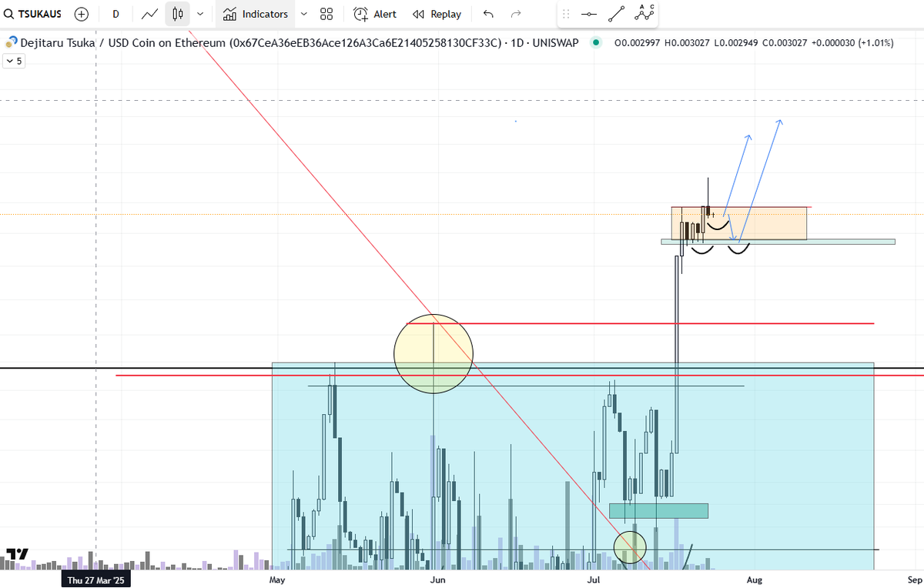Click the May label on the time axis

277,579
